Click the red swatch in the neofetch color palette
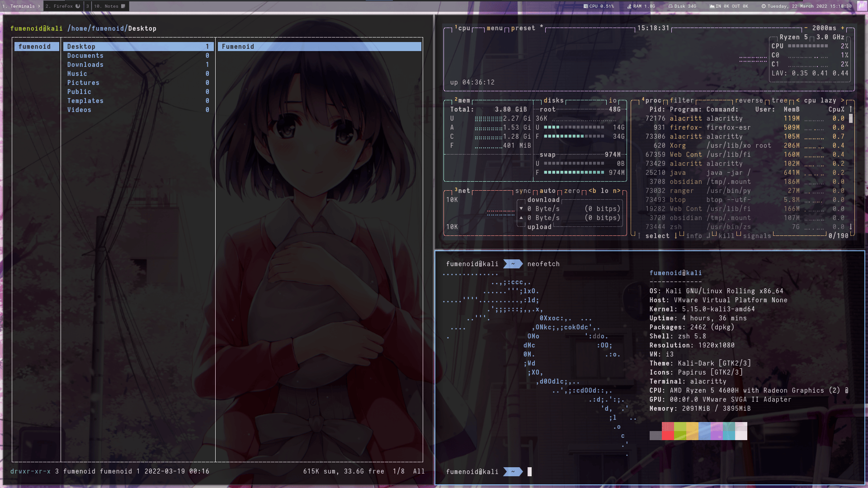This screenshot has width=868, height=488. (668, 431)
